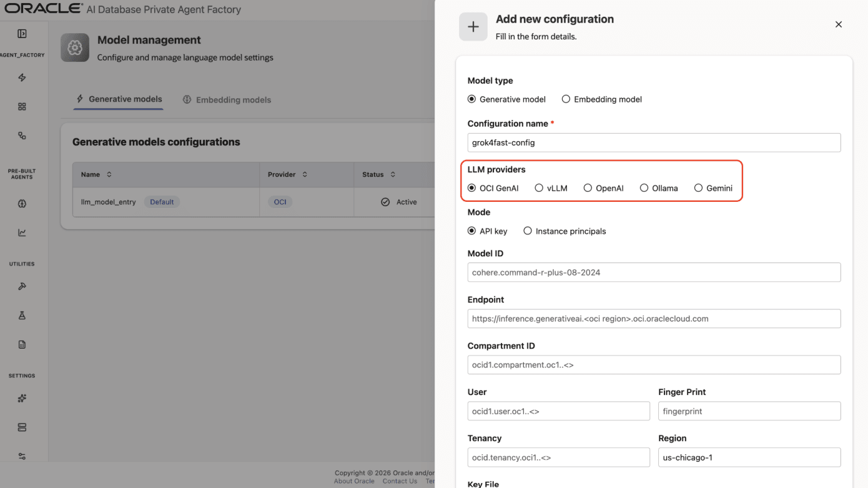Image resolution: width=868 pixels, height=488 pixels.
Task: Click the Model management page title
Action: 149,40
